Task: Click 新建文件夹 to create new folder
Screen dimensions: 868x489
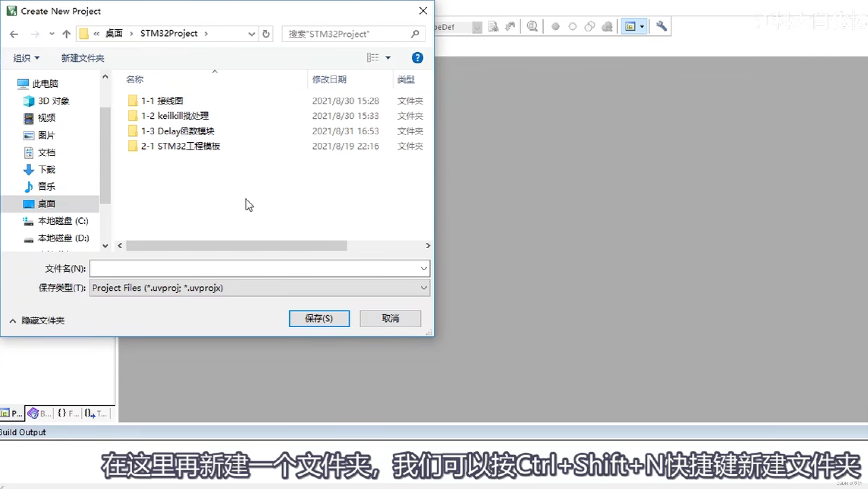Action: point(82,58)
